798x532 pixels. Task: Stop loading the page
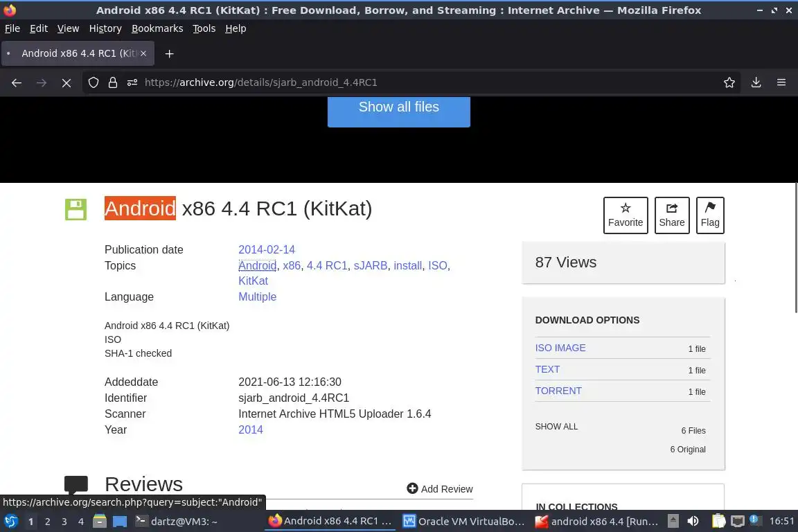click(66, 82)
